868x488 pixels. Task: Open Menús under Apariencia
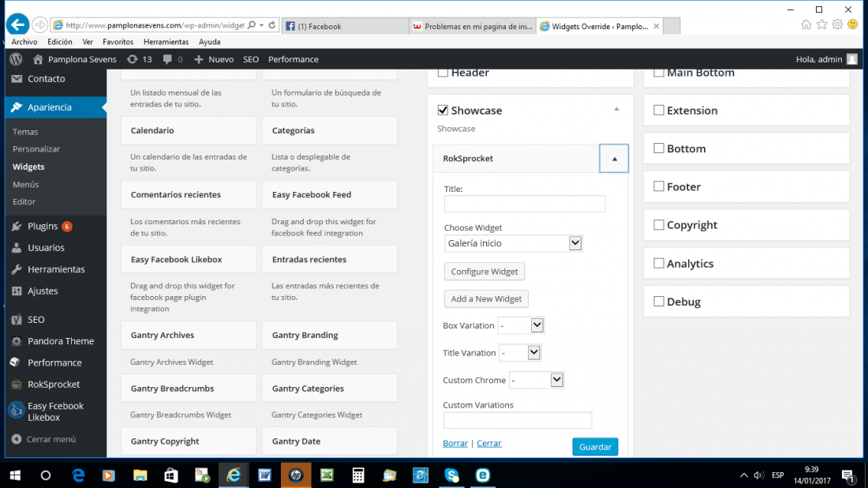point(25,184)
